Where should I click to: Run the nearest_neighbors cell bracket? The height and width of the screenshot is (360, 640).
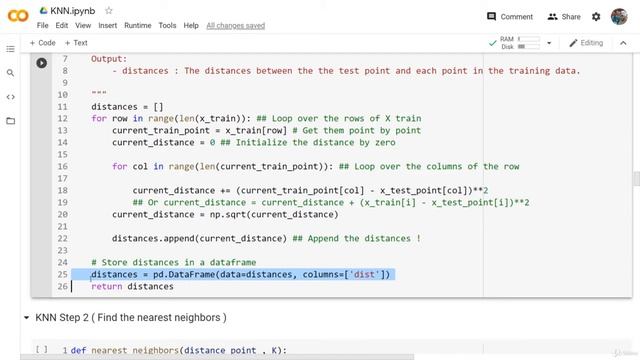(42, 350)
